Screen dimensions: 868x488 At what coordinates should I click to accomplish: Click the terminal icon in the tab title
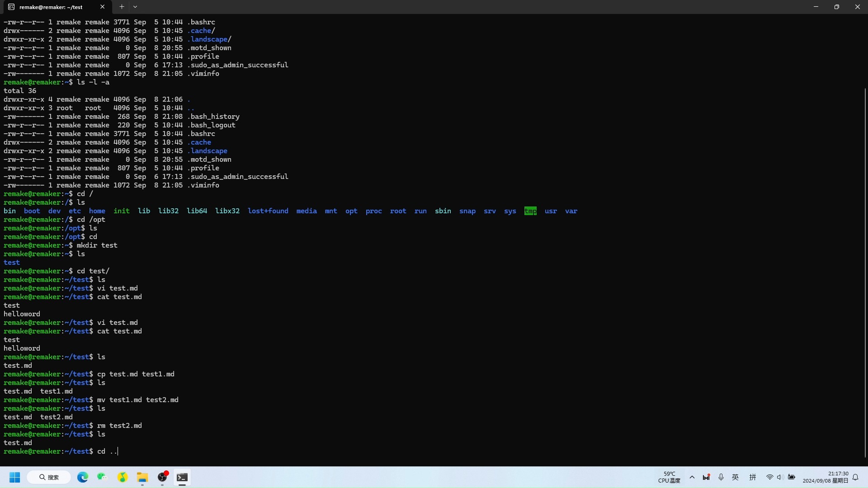[11, 7]
